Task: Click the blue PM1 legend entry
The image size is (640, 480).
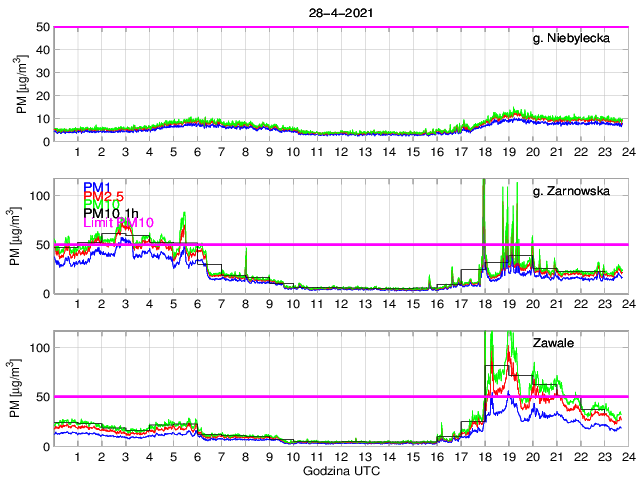Action: [96, 187]
